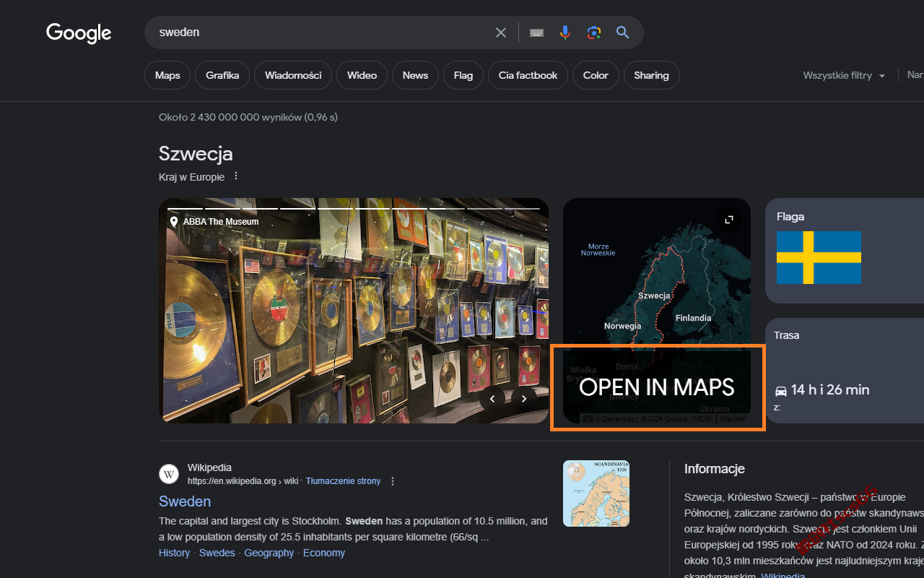Clear the search box with the X icon
Screen dimensions: 924x578
point(501,33)
